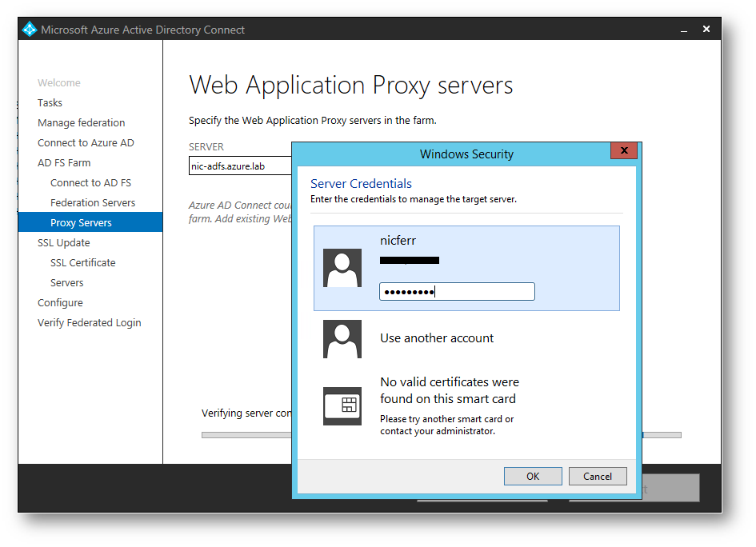The width and height of the screenshot is (756, 547).
Task: Click the SERVER field containing nic-adfs.azure.lab
Action: point(240,166)
